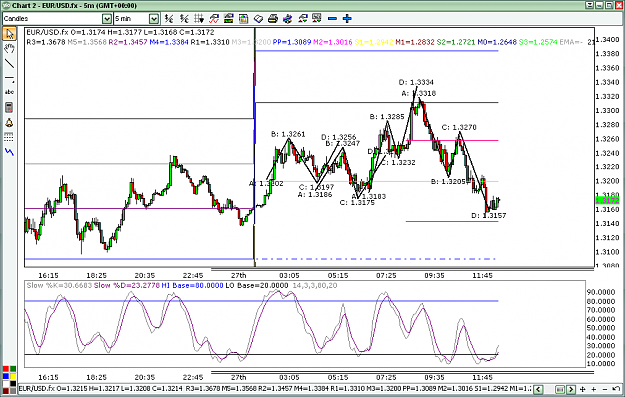Click the Chart 2 - EUR/USD.fx window title
Image resolution: width=625 pixels, height=397 pixels.
[x=74, y=6]
